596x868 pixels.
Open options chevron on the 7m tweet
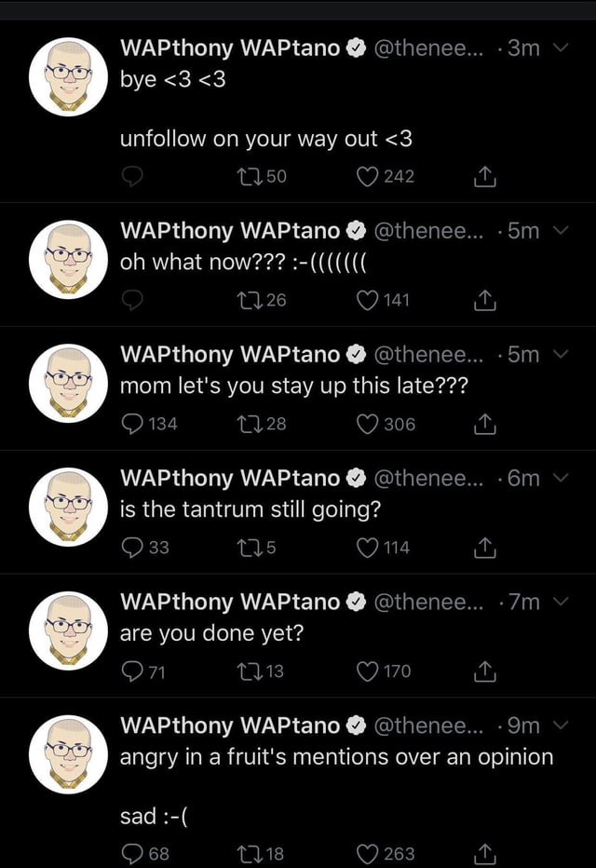(562, 602)
